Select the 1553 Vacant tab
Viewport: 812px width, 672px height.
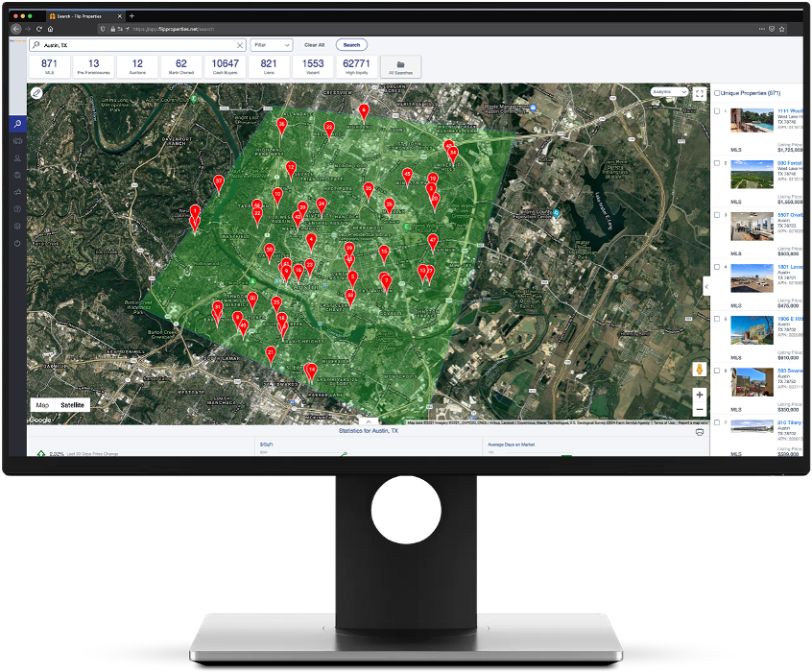point(313,67)
